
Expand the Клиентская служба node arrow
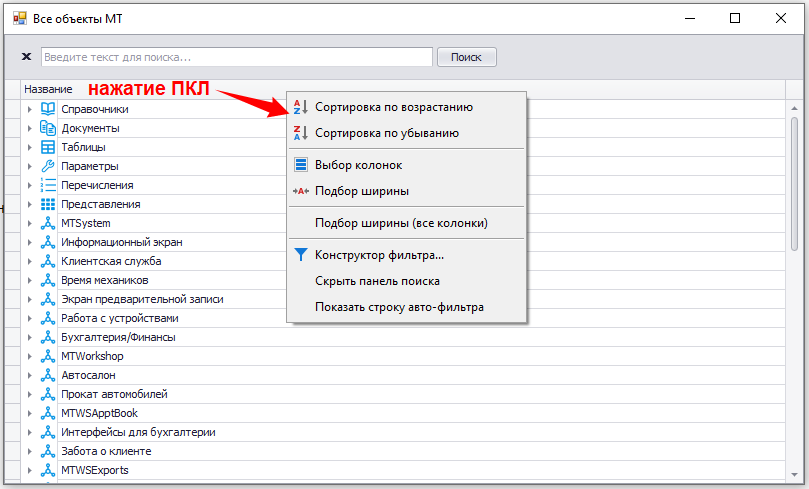point(30,261)
